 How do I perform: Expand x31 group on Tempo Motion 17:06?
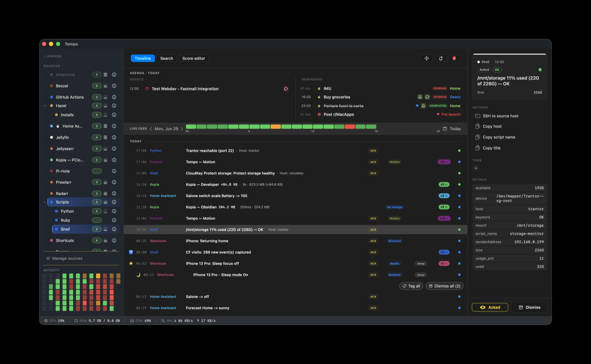click(444, 162)
